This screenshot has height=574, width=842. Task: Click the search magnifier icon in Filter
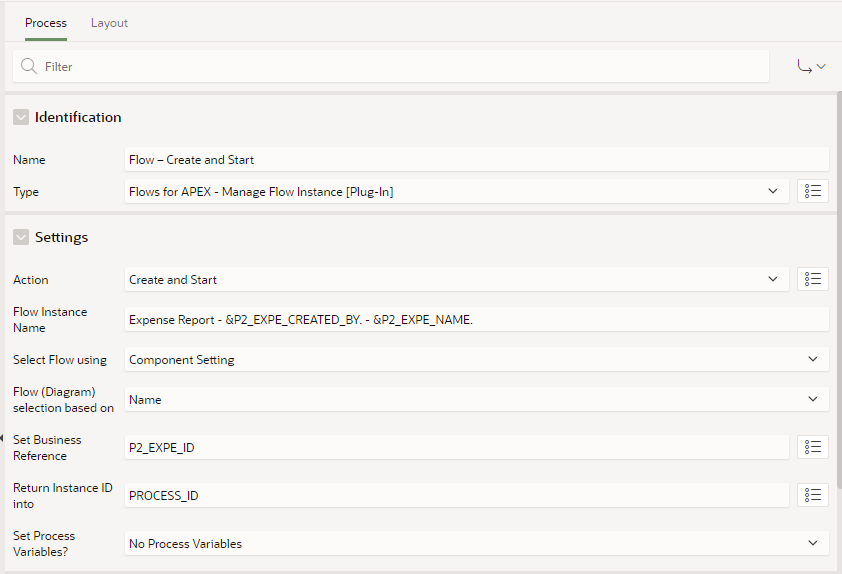tap(29, 67)
